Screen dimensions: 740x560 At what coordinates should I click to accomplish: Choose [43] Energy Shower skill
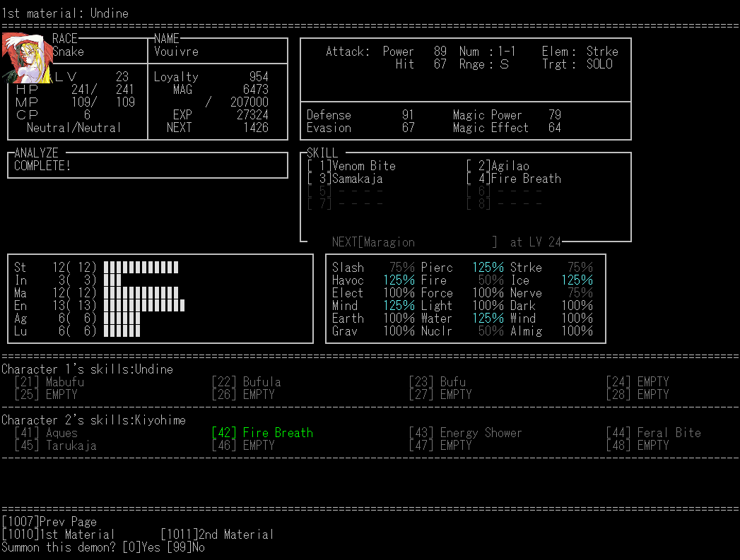point(465,433)
